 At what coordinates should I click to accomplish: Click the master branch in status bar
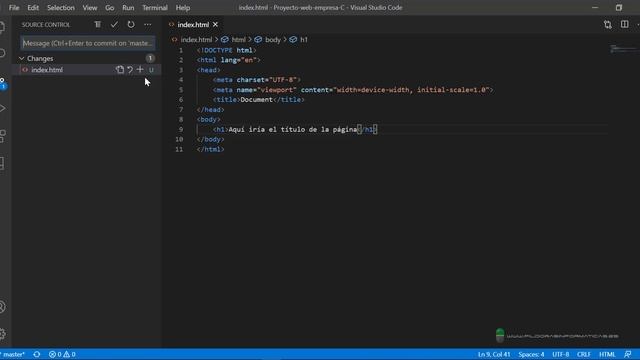pos(14,354)
